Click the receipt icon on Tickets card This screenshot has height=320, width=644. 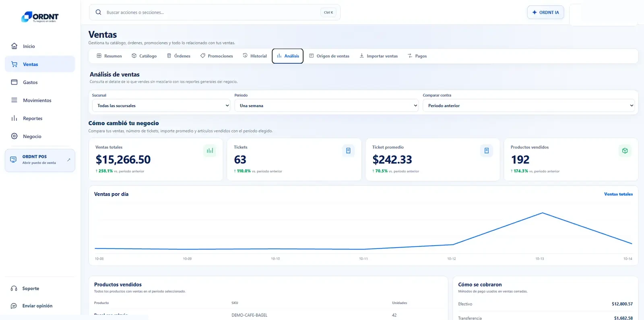348,151
